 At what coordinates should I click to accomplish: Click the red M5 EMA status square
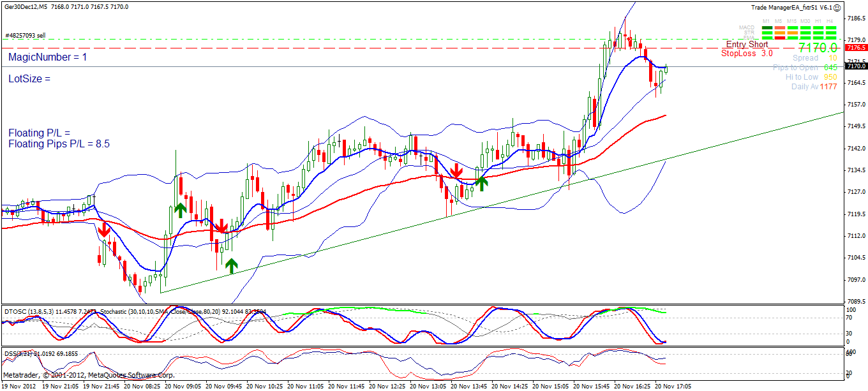pos(780,38)
